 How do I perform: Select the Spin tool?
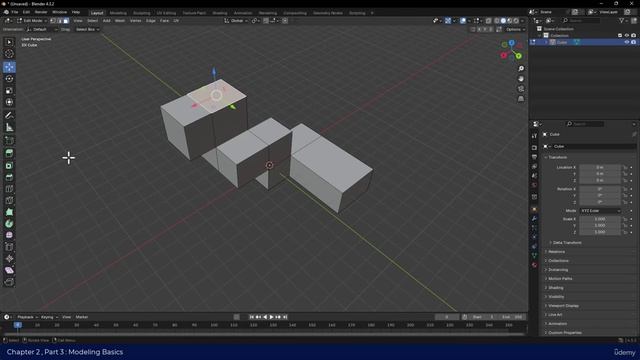point(9,224)
